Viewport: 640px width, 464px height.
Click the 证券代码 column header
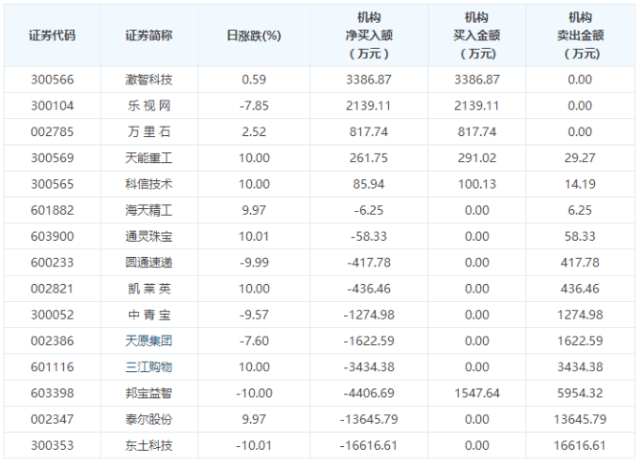click(x=52, y=36)
